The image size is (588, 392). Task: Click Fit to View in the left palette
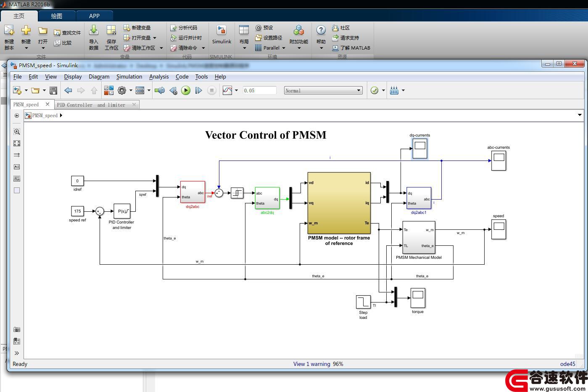pyautogui.click(x=17, y=143)
